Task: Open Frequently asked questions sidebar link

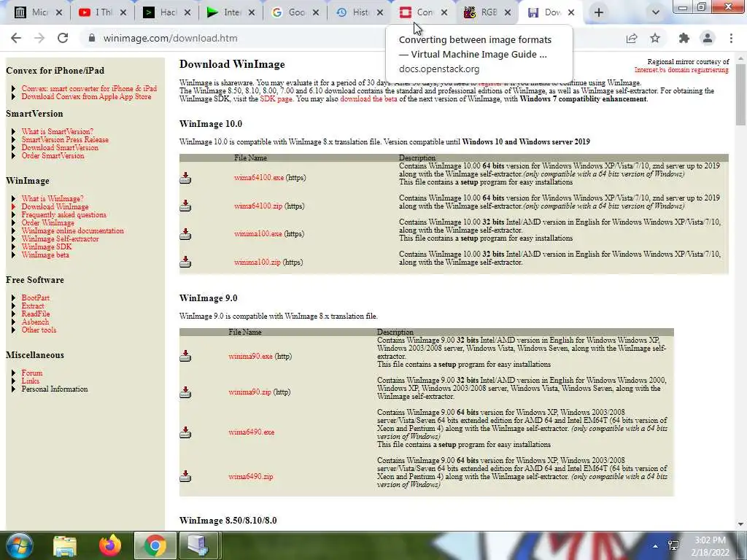Action: click(64, 215)
